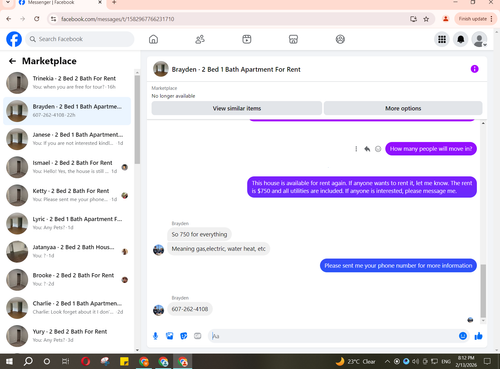Click the Search Facebook field
Screen dimensions: 500x369
80,39
